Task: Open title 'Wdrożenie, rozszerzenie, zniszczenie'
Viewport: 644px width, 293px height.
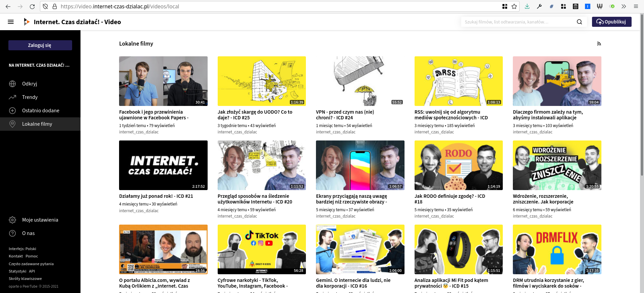Action: (x=543, y=199)
